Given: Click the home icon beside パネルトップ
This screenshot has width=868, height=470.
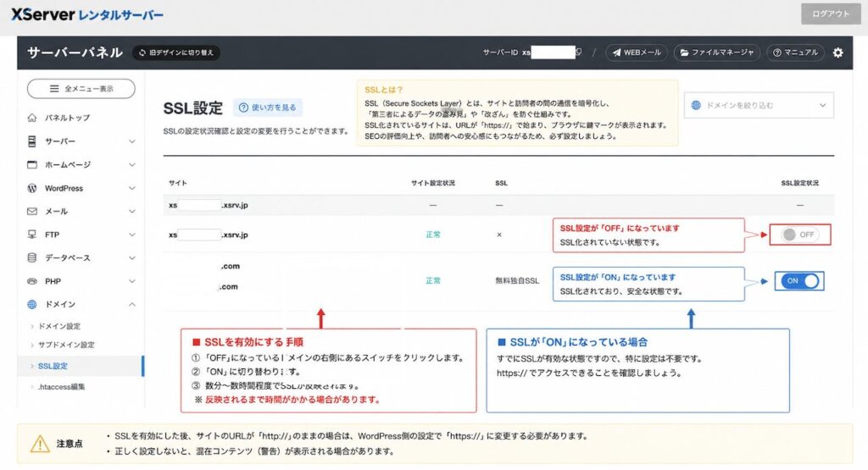Looking at the screenshot, I should point(32,118).
